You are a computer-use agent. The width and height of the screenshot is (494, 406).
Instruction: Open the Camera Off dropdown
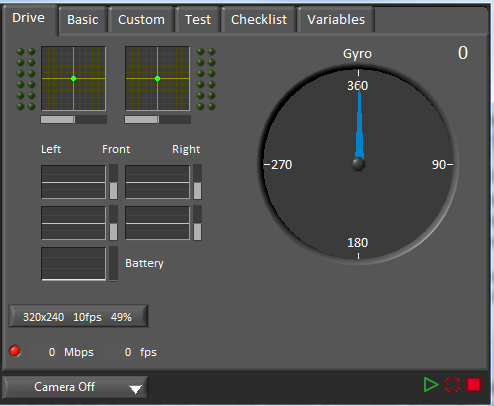[75, 387]
